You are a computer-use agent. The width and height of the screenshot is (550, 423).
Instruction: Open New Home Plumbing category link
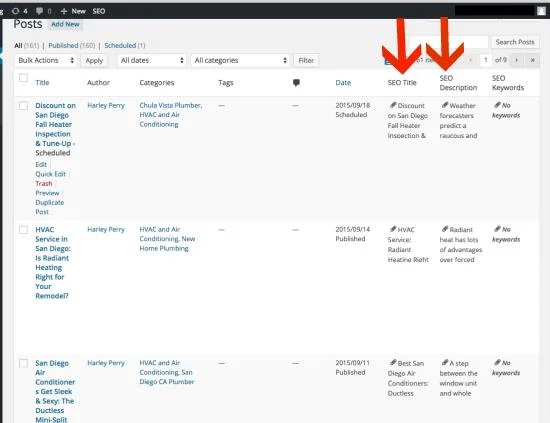point(167,243)
